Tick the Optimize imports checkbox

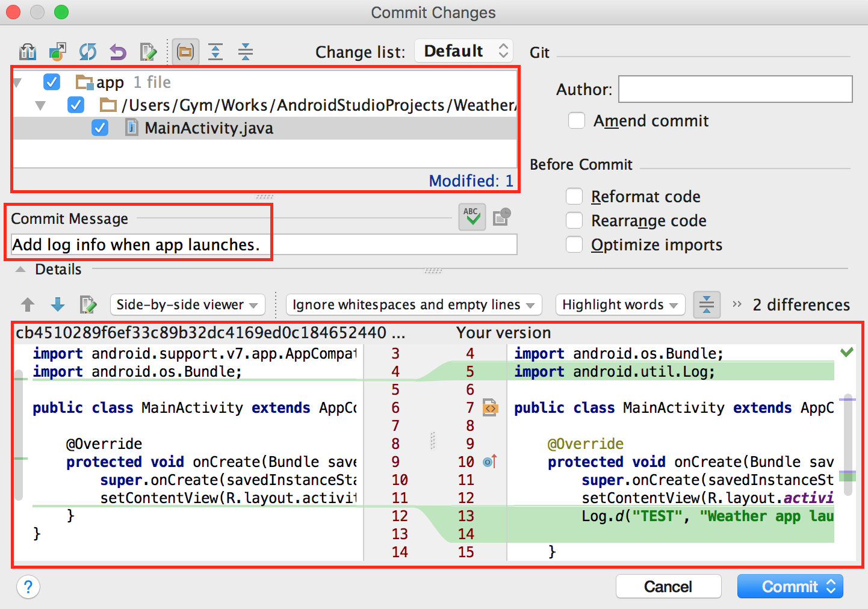[574, 245]
